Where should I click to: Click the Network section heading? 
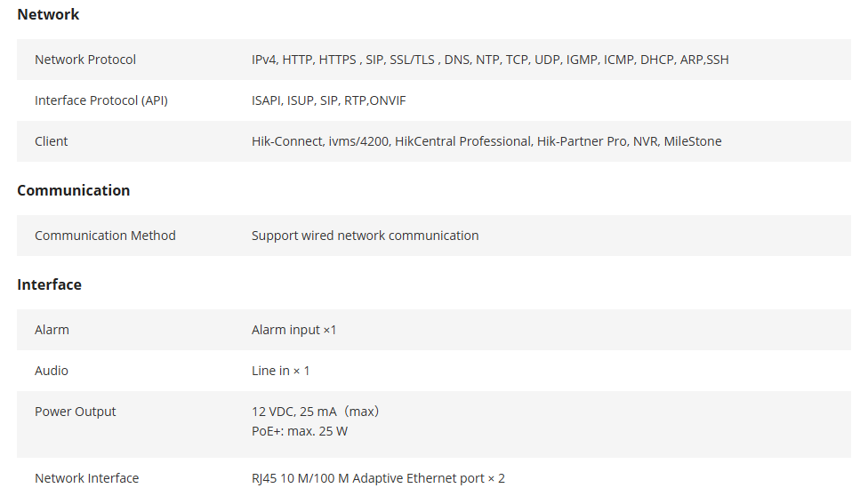point(48,14)
